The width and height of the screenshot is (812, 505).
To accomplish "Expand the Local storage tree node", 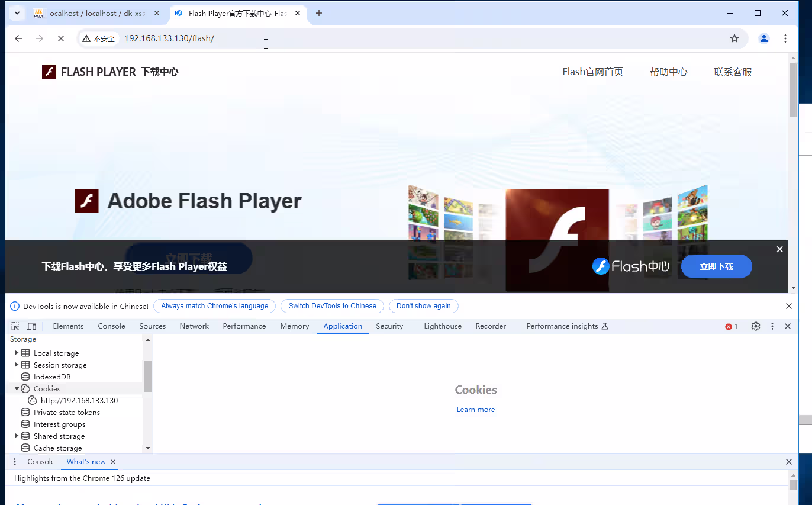I will pos(17,353).
